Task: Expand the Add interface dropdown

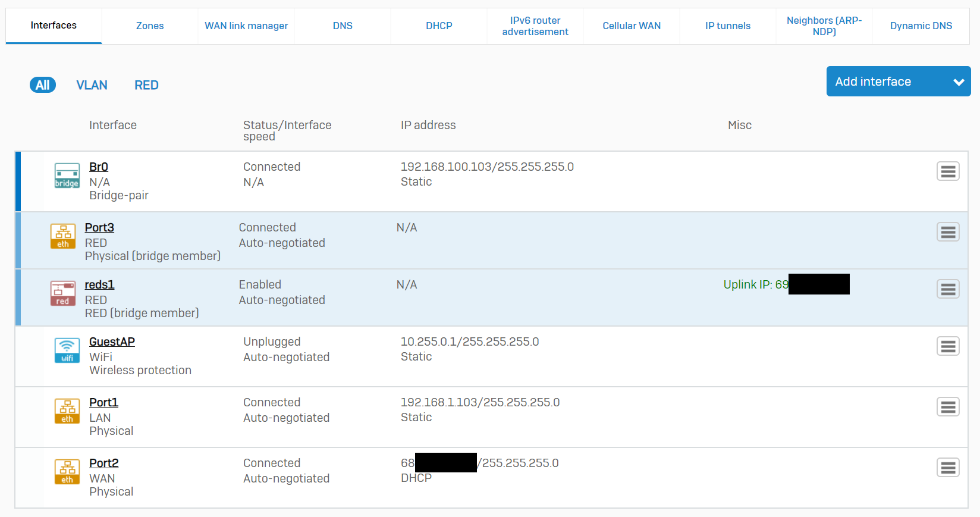Action: (899, 82)
